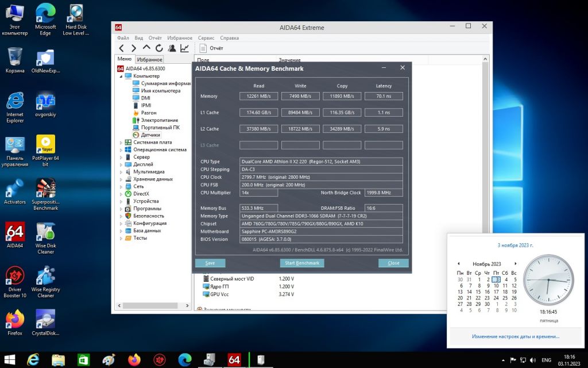
Task: Click the ENG language indicator in tray
Action: click(547, 360)
